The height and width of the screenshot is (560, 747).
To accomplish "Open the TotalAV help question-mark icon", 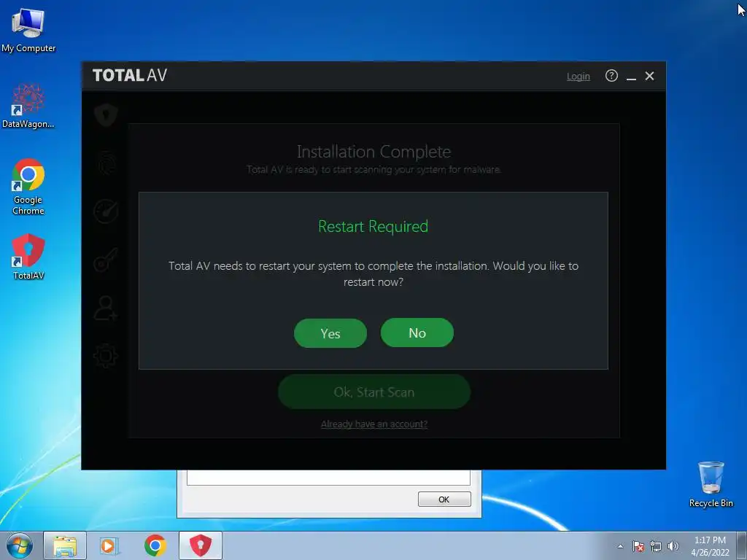I will click(x=611, y=76).
